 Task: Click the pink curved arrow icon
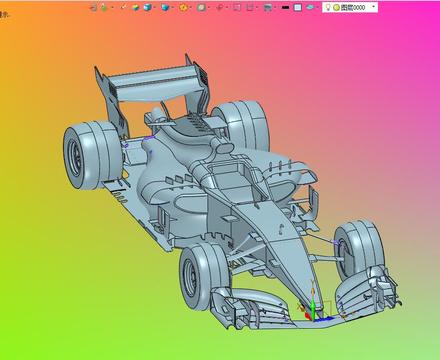coord(219,7)
